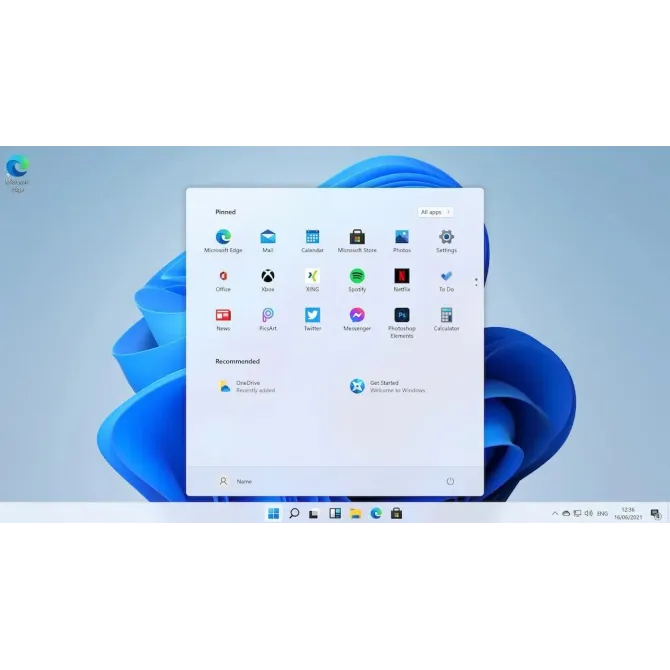Open the Mail app

click(268, 241)
